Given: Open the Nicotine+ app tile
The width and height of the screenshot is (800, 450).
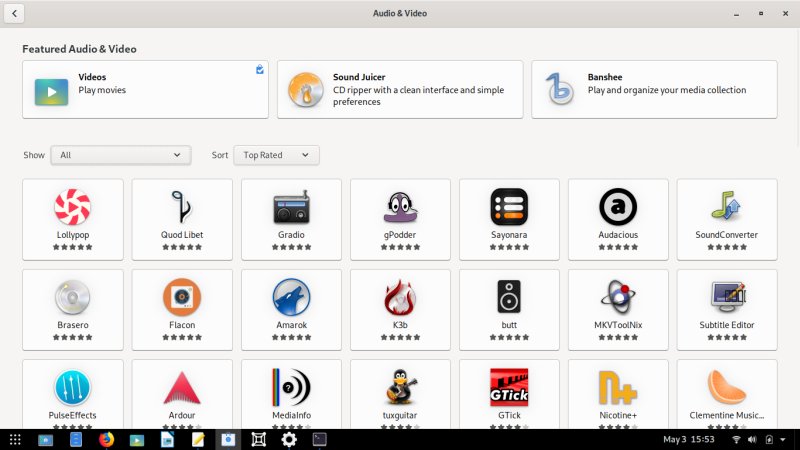Looking at the screenshot, I should point(618,394).
